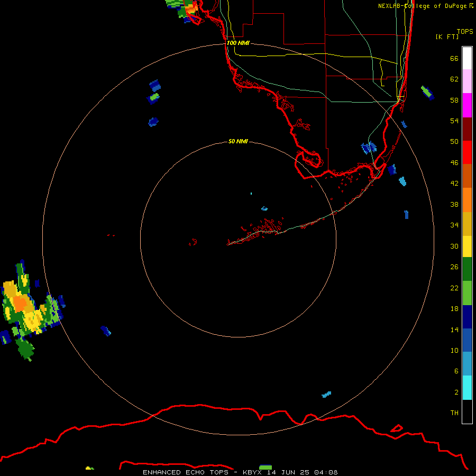The height and width of the screenshot is (476, 476).
Task: Click the 14 JUN 25 date text
Action: (288, 472)
